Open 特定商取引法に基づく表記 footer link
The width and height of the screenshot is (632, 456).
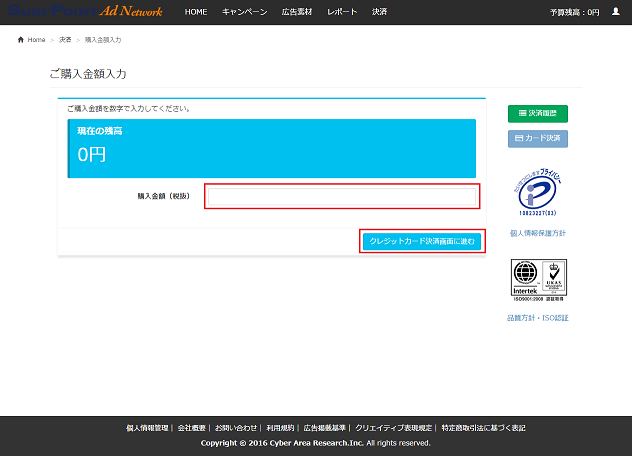coord(483,428)
